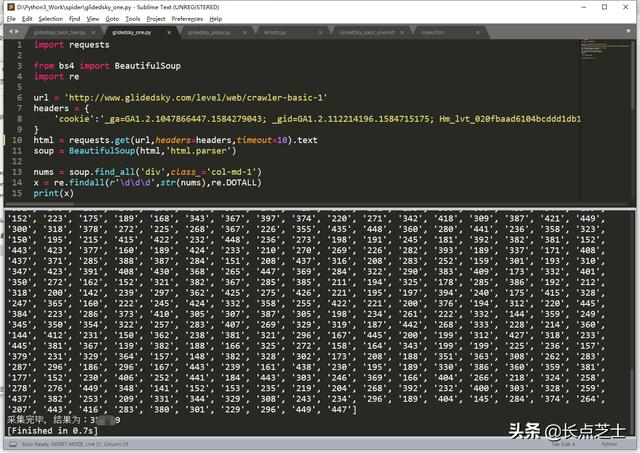Click 'col-md-1' string on line 13
The image size is (640, 453).
click(x=231, y=172)
